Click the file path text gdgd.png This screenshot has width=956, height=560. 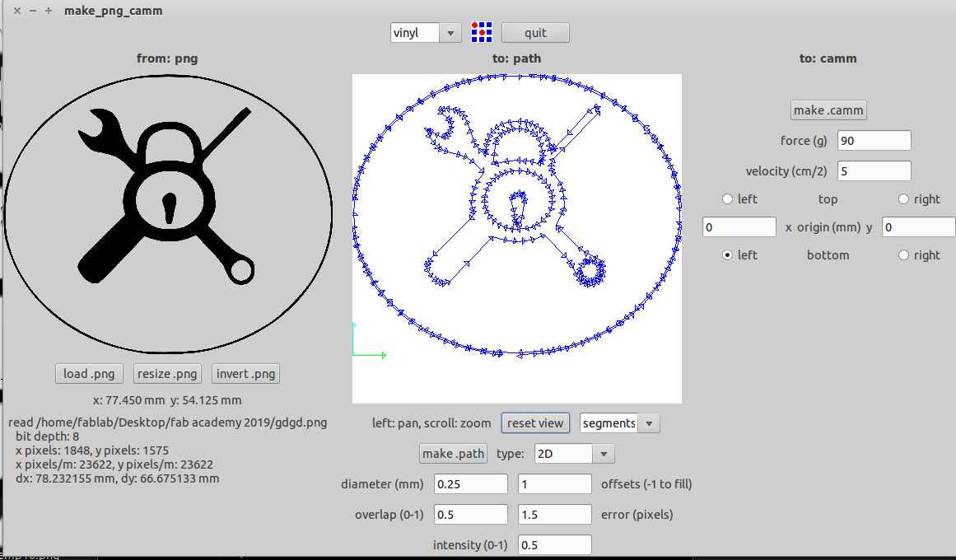tap(168, 422)
